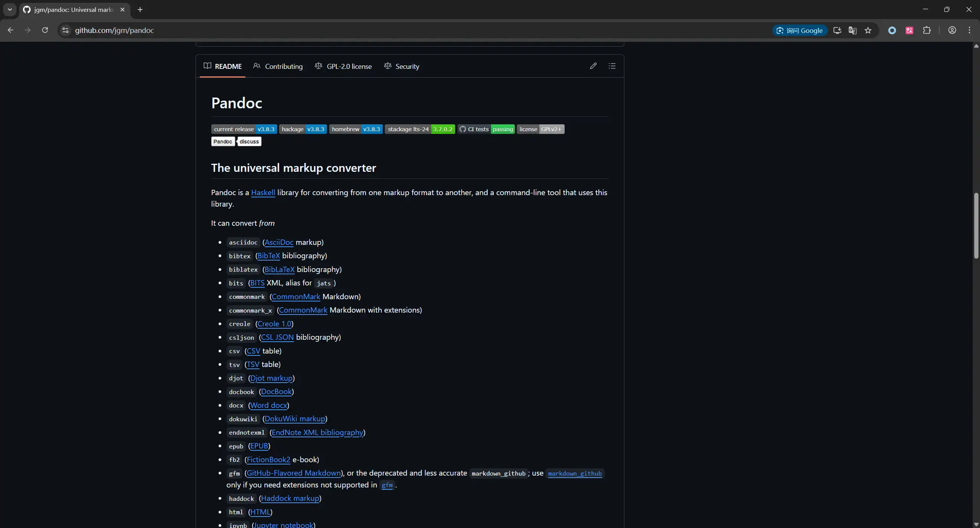This screenshot has width=980, height=528.
Task: Open the README outline list icon
Action: click(612, 66)
